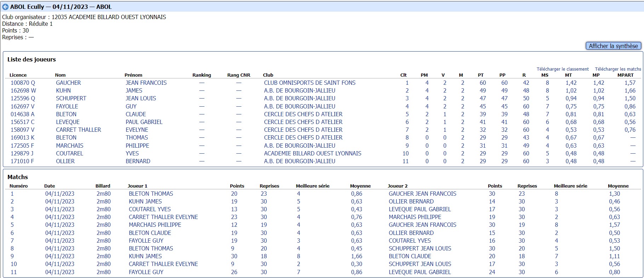Click the COUTAREL name in players list
This screenshot has height=278, width=644.
click(x=69, y=153)
